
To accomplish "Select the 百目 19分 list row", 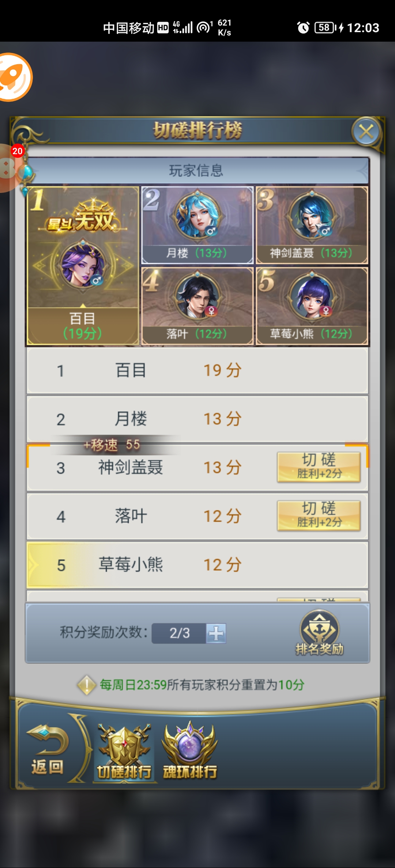I will [197, 370].
